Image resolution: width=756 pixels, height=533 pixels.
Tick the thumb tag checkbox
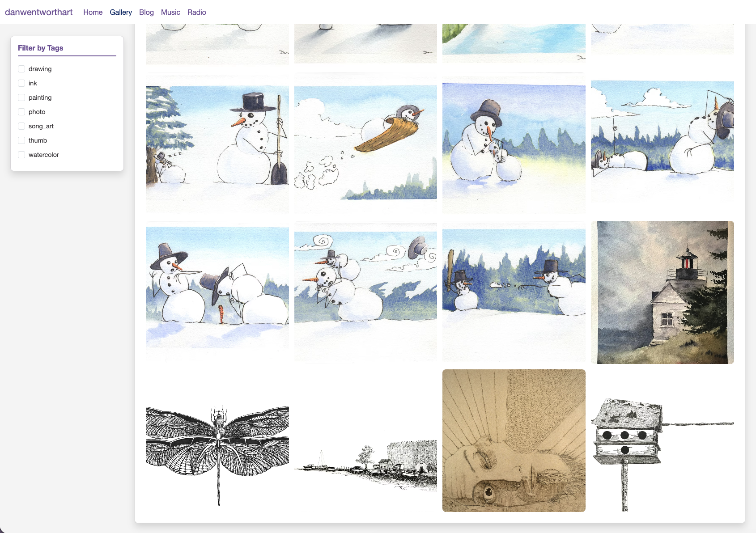(x=21, y=140)
